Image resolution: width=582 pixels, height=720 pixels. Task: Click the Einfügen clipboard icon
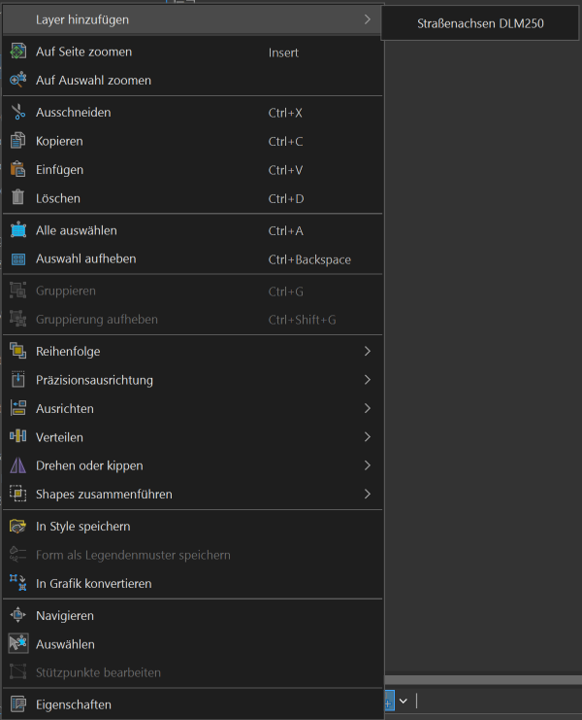point(18,169)
